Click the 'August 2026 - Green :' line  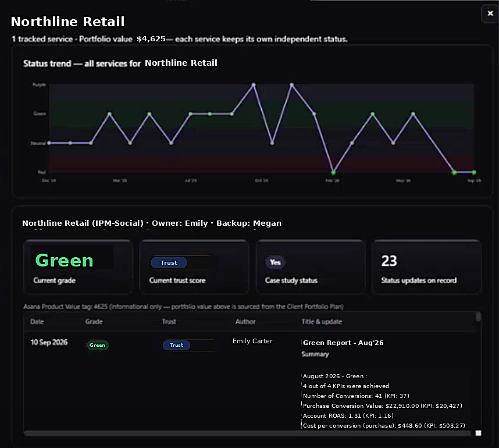point(335,376)
